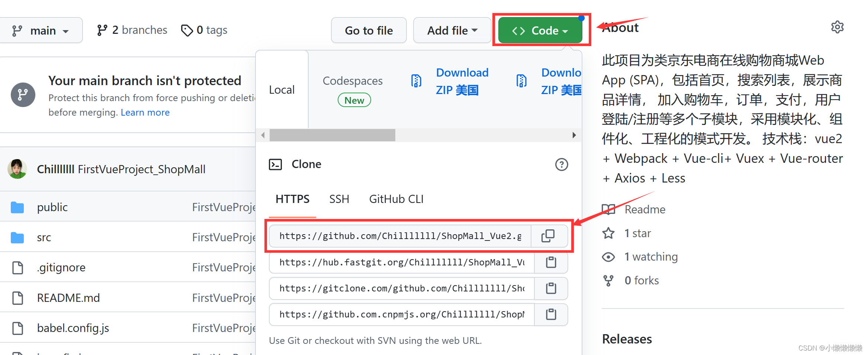Open the main branch dropdown

coord(40,30)
